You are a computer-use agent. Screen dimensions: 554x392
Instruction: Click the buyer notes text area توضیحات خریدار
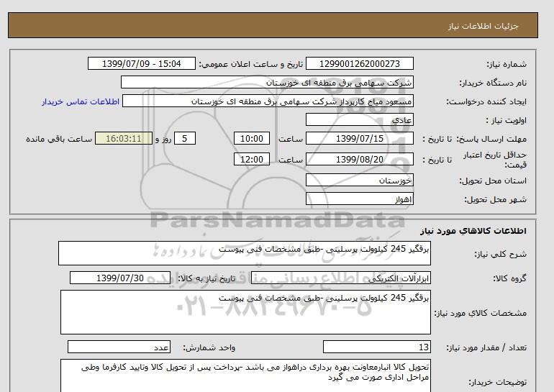[x=245, y=376]
